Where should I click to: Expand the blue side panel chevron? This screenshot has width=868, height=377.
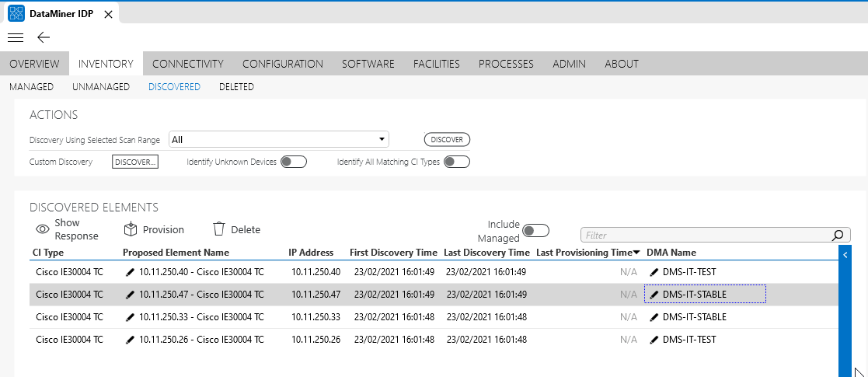pos(845,255)
